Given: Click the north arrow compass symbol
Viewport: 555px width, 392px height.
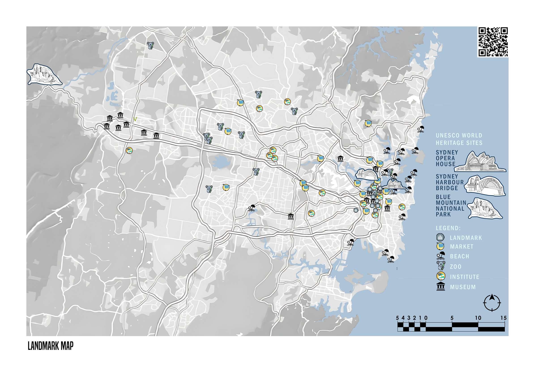Looking at the screenshot, I should [x=492, y=303].
